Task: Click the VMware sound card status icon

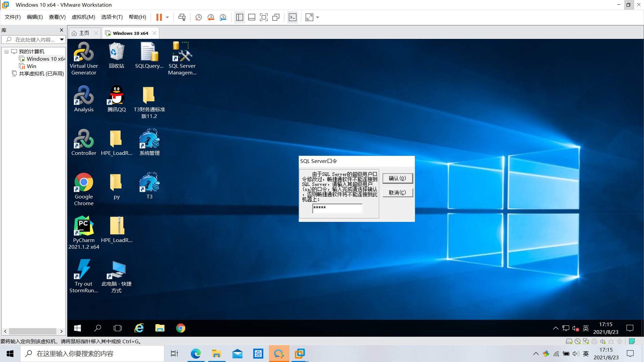Action: (603, 341)
